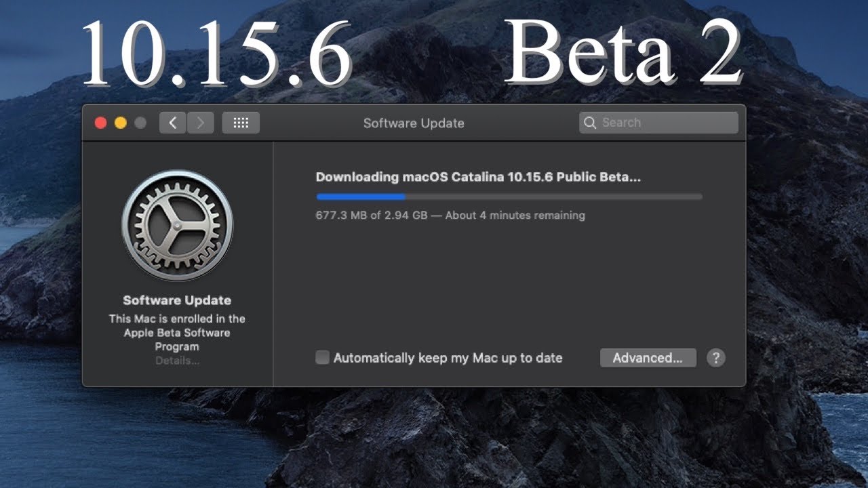This screenshot has width=868, height=488.
Task: Click the bold 'Software Update' label under gear
Action: 177,300
